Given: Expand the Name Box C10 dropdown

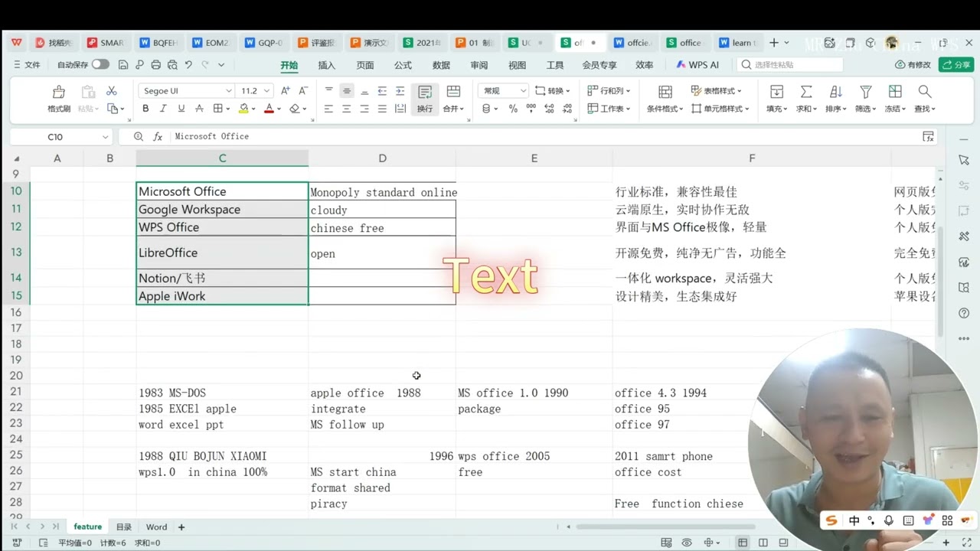Looking at the screenshot, I should pos(105,137).
